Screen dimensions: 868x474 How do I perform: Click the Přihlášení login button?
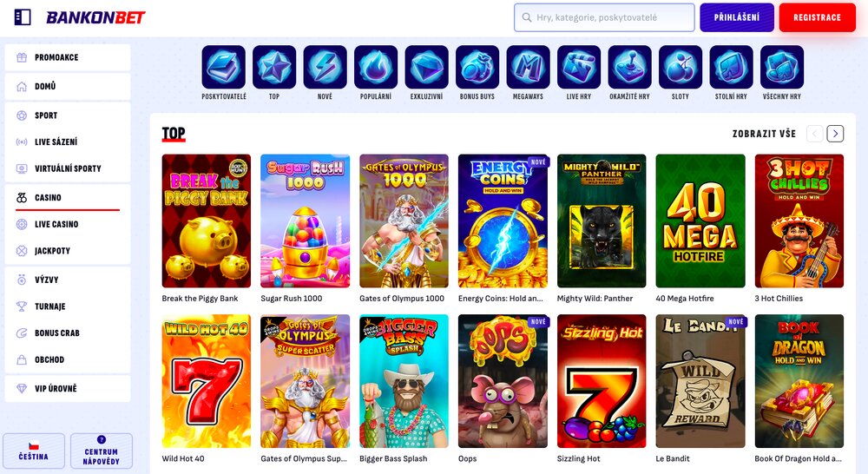(x=737, y=17)
